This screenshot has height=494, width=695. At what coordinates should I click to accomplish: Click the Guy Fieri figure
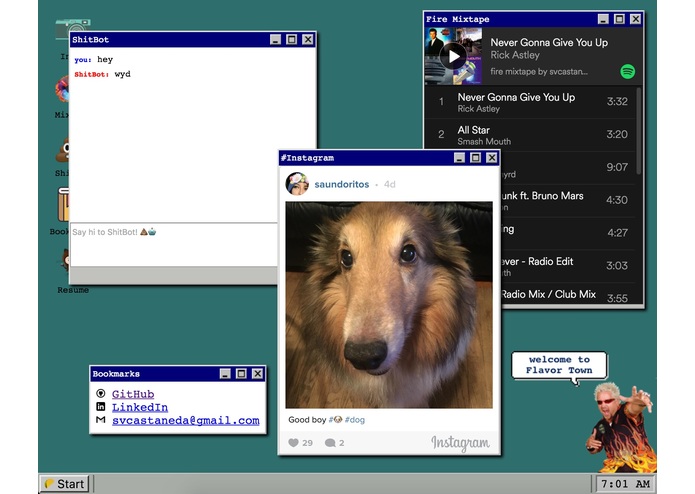621,428
